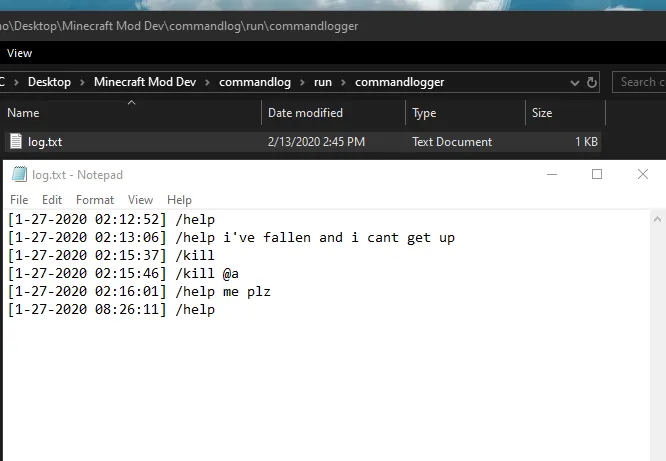Minimize the Notepad window
Screen dimensions: 666x461
coord(552,174)
